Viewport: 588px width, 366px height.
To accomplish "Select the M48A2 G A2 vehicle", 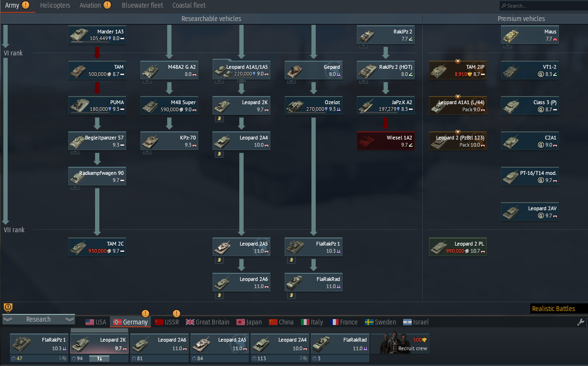I will tap(170, 71).
